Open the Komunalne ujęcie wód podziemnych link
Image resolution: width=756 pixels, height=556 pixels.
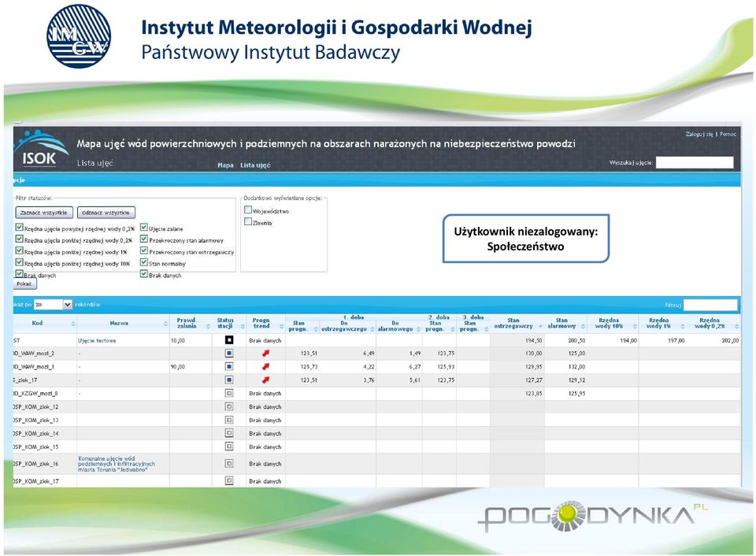click(117, 464)
